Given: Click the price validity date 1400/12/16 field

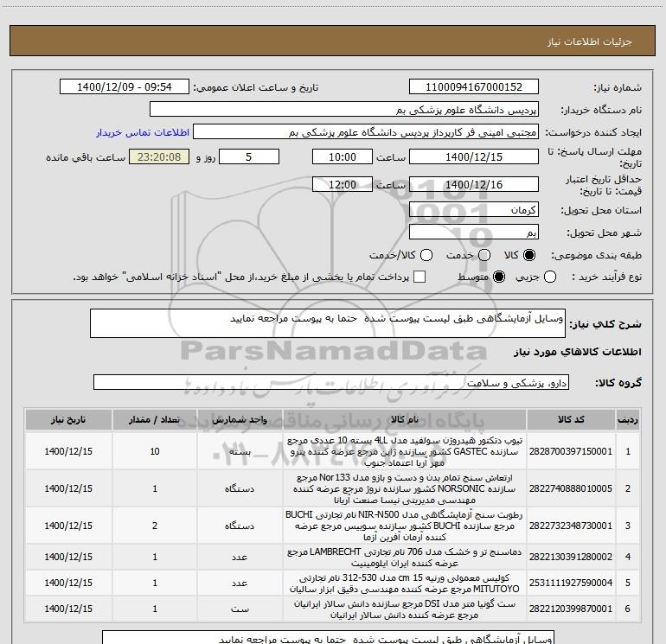Looking at the screenshot, I should [x=474, y=184].
